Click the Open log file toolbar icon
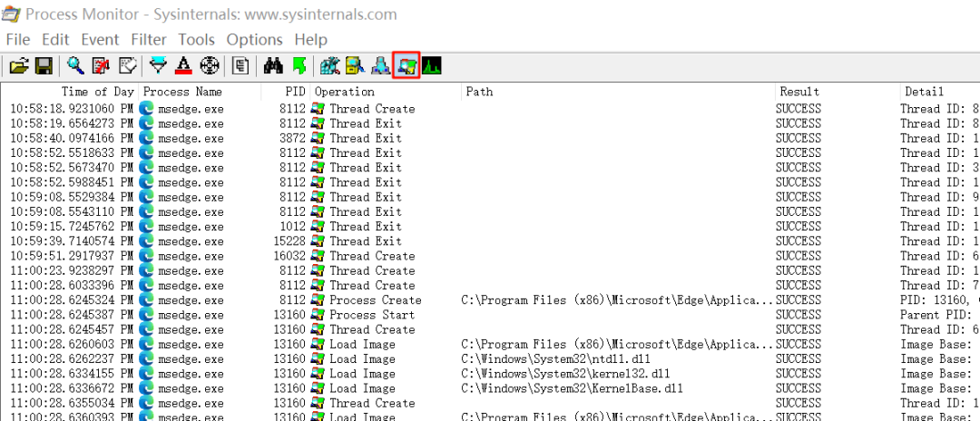This screenshot has height=421, width=980. pos(19,65)
